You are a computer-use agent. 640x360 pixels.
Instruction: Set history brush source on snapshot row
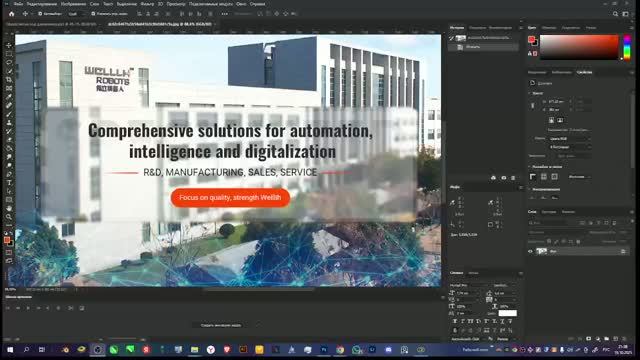pos(452,38)
